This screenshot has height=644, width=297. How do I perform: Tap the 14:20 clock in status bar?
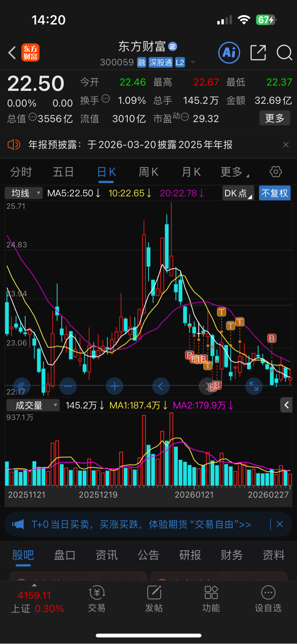click(x=48, y=20)
